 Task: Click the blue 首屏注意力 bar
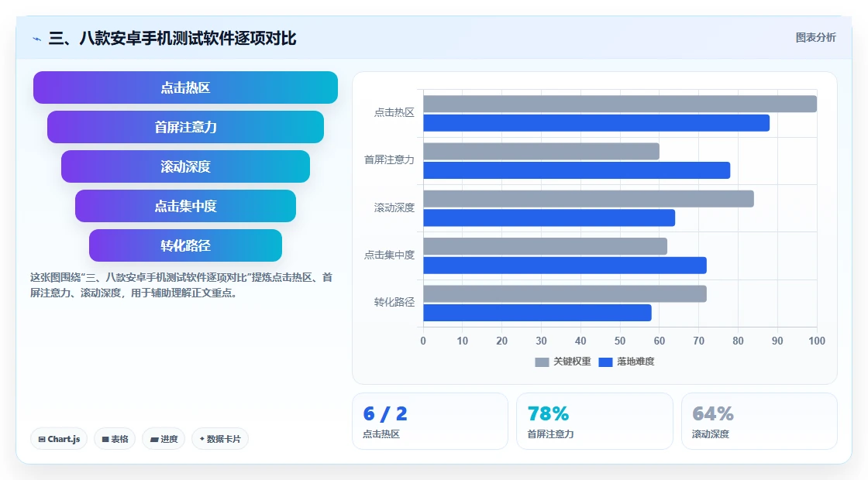pos(577,170)
